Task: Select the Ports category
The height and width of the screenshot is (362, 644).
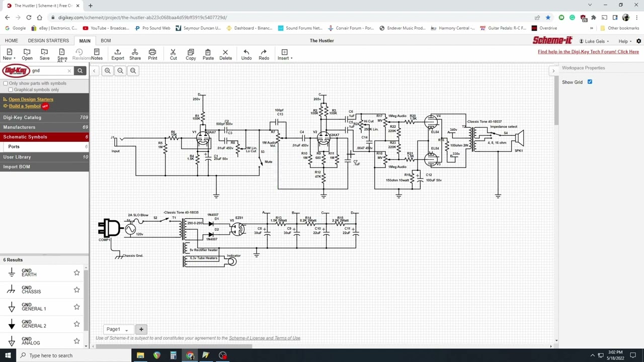Action: pos(45,147)
